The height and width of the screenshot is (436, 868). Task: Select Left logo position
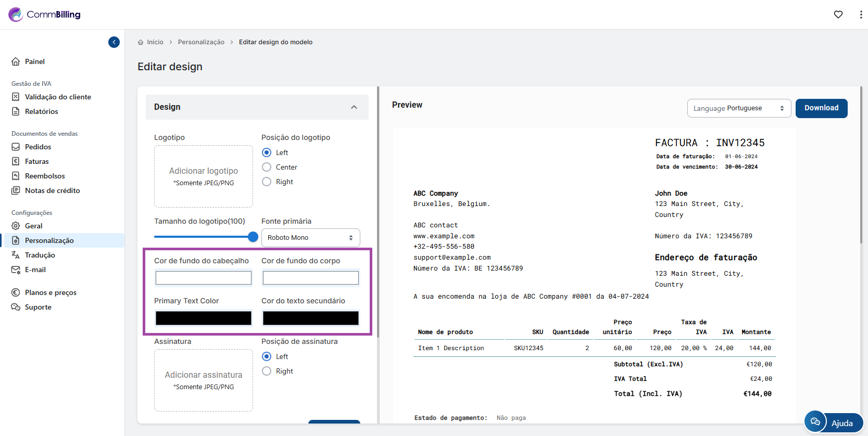(267, 152)
